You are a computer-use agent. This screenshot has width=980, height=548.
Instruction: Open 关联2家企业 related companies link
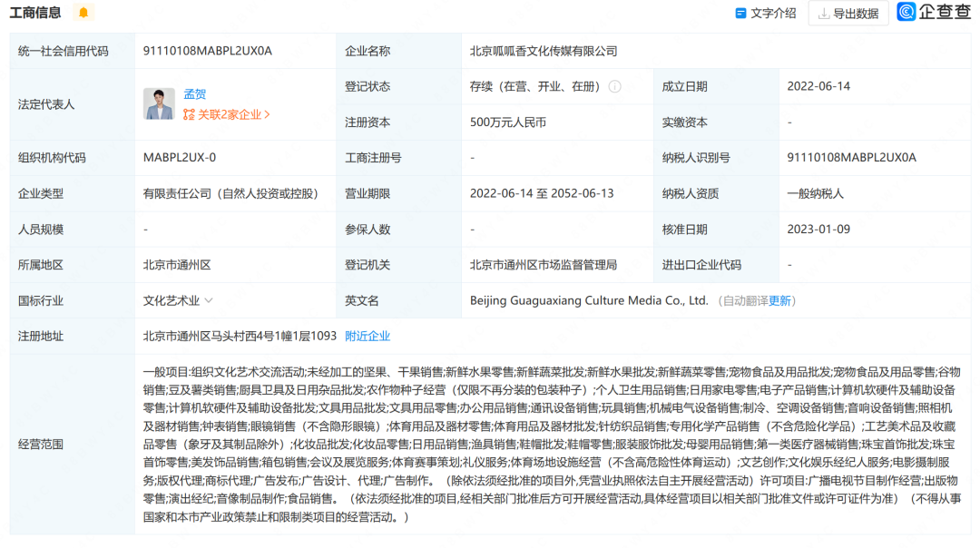click(x=226, y=114)
